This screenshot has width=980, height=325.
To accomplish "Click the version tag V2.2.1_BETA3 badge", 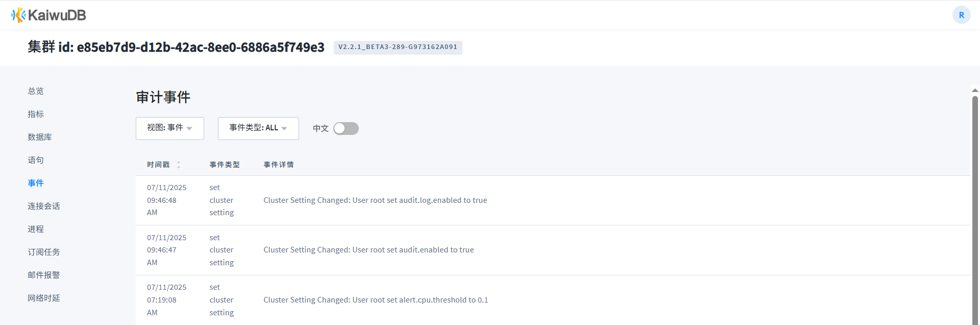I will pos(398,47).
